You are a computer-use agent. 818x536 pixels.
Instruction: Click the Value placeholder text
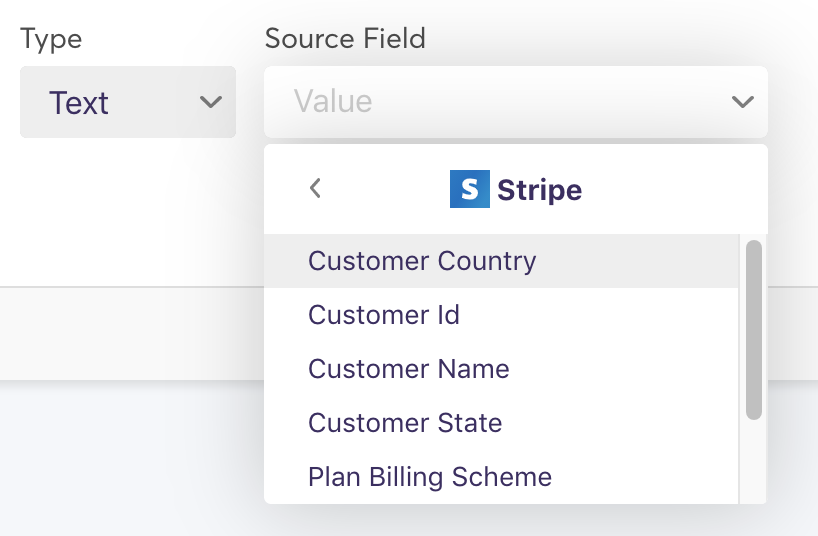pos(333,101)
